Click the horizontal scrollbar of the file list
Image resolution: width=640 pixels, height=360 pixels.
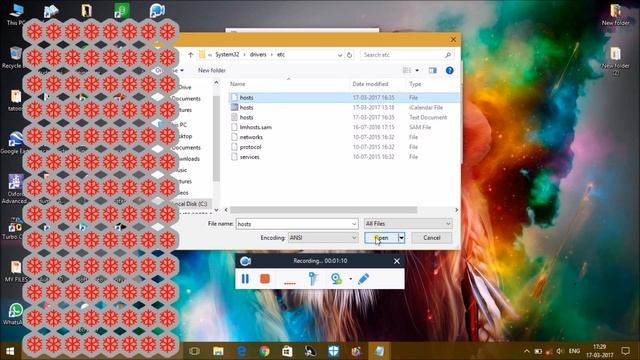(323, 210)
